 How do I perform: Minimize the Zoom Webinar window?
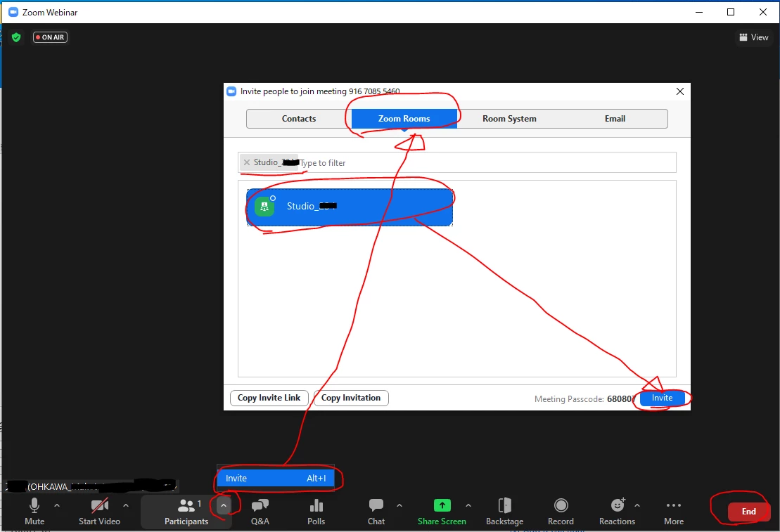[699, 12]
